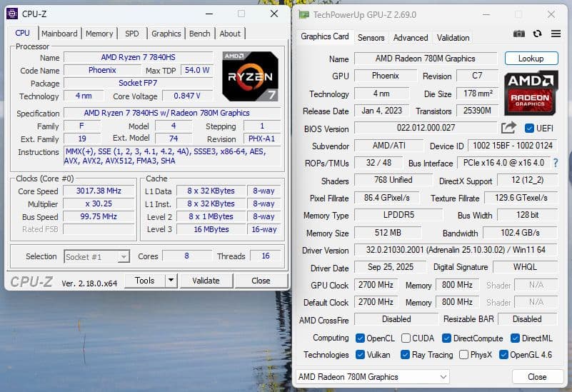Toggle the Ray Tracing checkbox
Image resolution: width=572 pixels, height=392 pixels.
click(x=405, y=354)
